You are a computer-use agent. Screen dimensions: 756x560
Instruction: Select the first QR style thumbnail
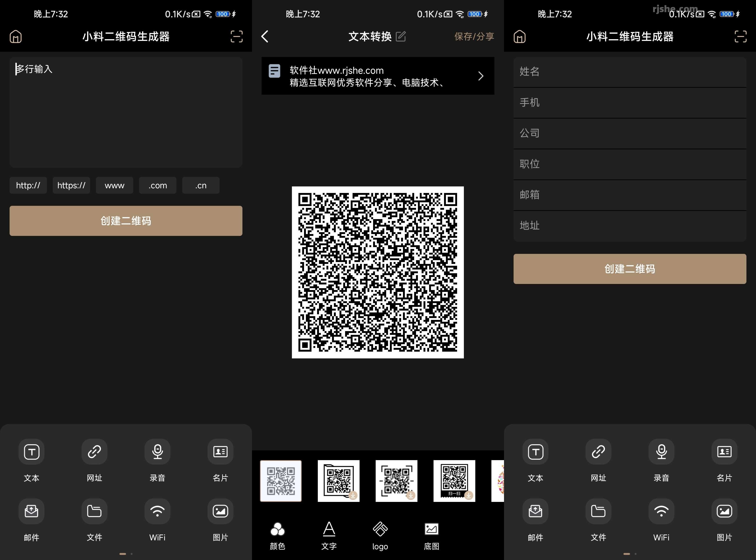tap(281, 481)
